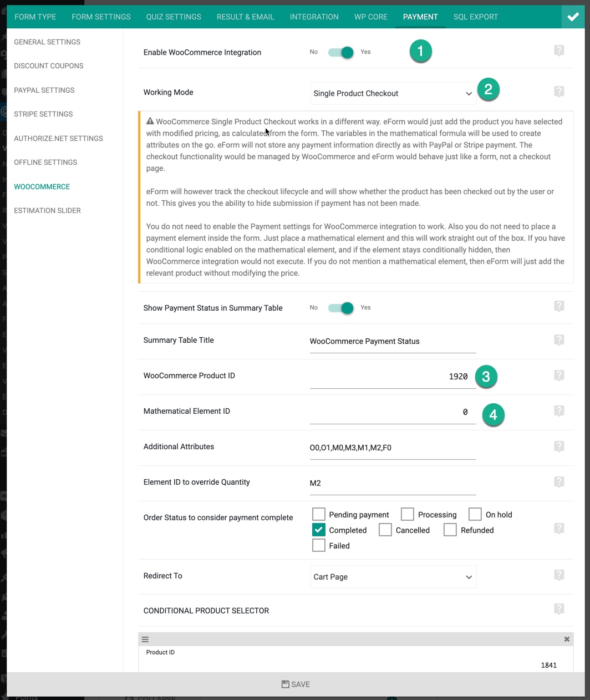Click the drag handle on product selector item
590x700 pixels.
click(145, 639)
